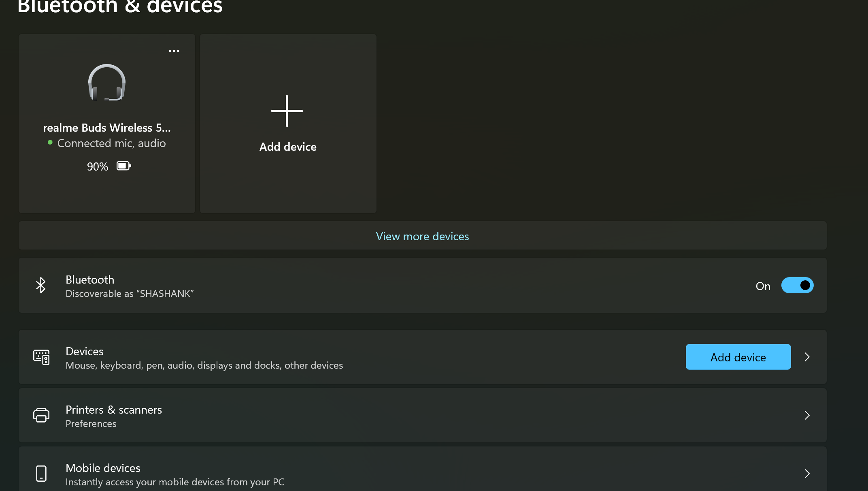This screenshot has height=491, width=868.
Task: Open Printers & scanners title
Action: [x=114, y=410]
